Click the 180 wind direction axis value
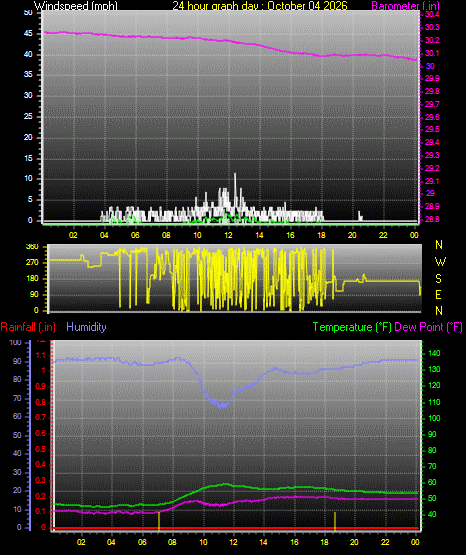The width and height of the screenshot is (466, 555). (32, 278)
